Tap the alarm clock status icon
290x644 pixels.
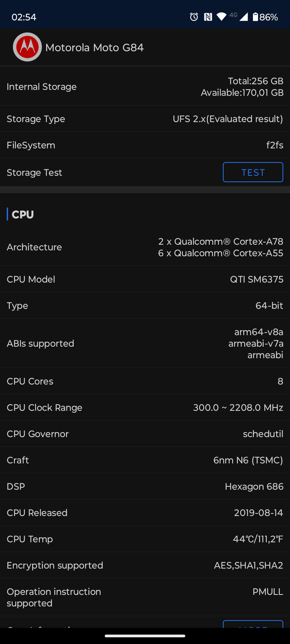click(194, 17)
